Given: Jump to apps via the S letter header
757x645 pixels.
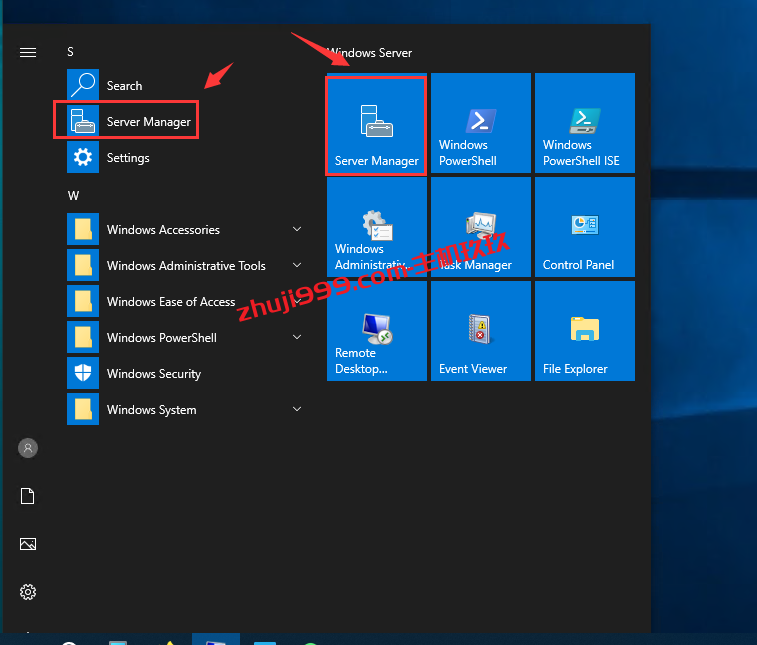Looking at the screenshot, I should tap(70, 52).
